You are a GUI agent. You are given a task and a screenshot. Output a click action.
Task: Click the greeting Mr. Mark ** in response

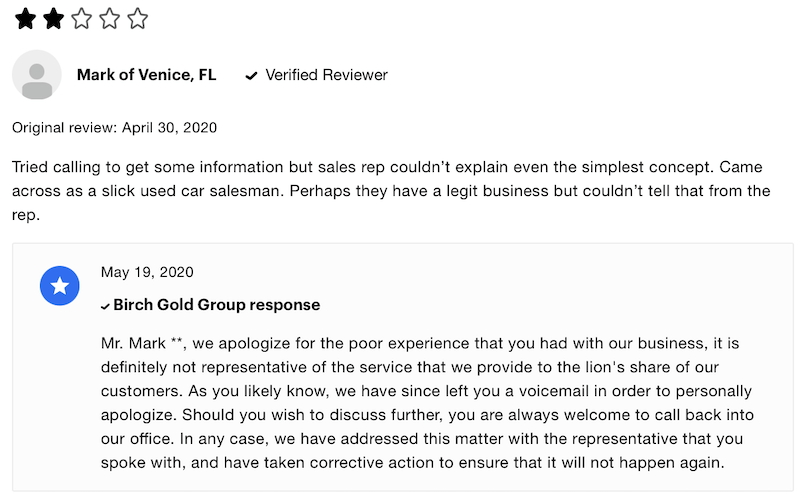(142, 343)
